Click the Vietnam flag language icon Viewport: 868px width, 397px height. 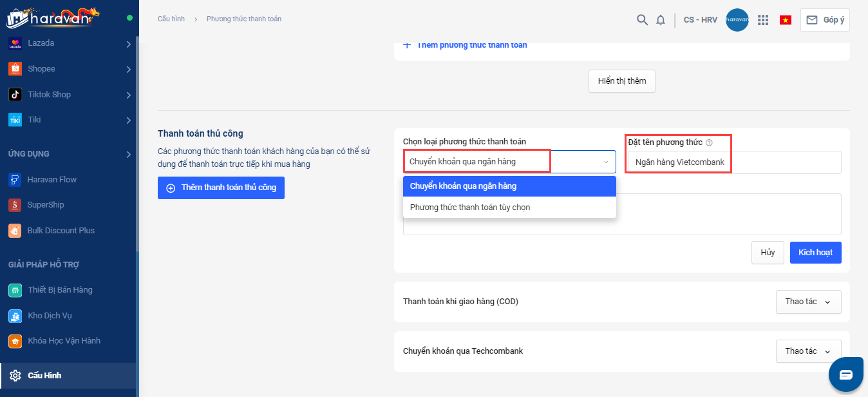tap(786, 20)
